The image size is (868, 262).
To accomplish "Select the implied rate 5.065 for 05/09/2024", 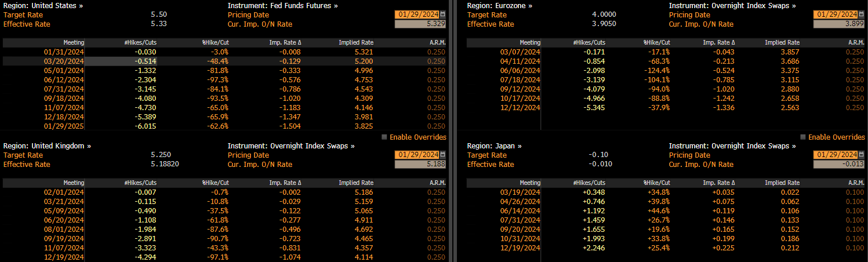I will (x=364, y=211).
